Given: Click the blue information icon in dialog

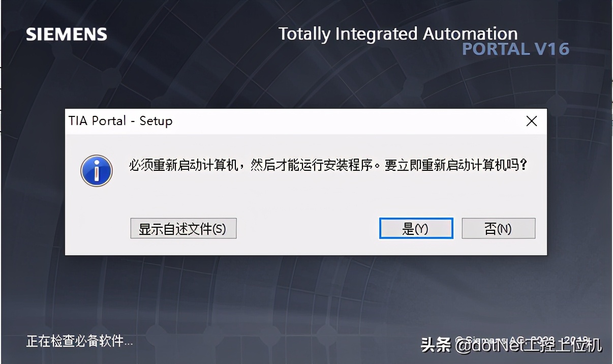Looking at the screenshot, I should pyautogui.click(x=96, y=171).
